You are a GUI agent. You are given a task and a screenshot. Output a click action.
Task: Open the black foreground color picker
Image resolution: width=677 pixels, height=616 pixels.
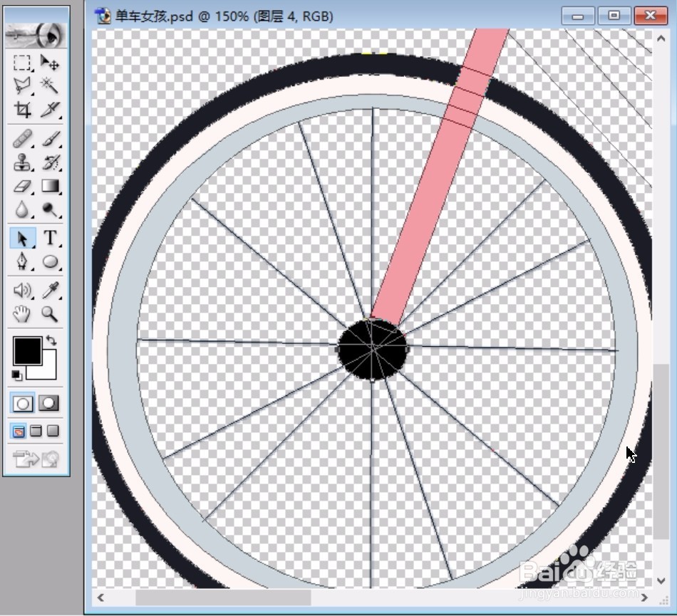point(27,350)
